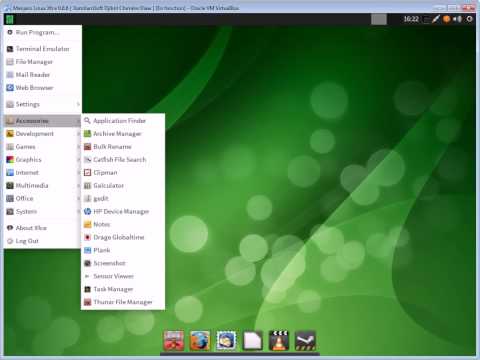Click the green applications menu button
The width and height of the screenshot is (480, 360).
[x=10, y=19]
